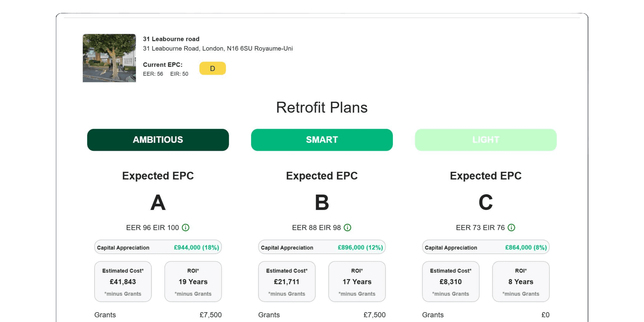Click the 31 Leabourne road title
644x322 pixels.
pyautogui.click(x=171, y=39)
